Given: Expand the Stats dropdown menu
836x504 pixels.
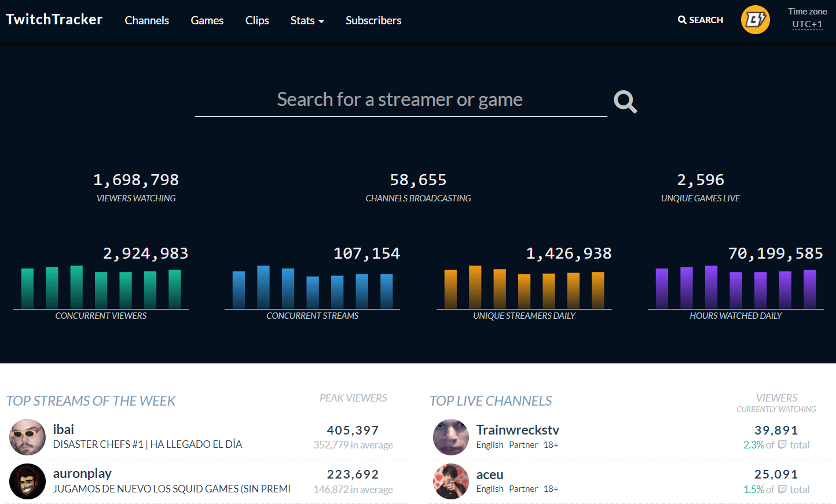Looking at the screenshot, I should point(307,20).
